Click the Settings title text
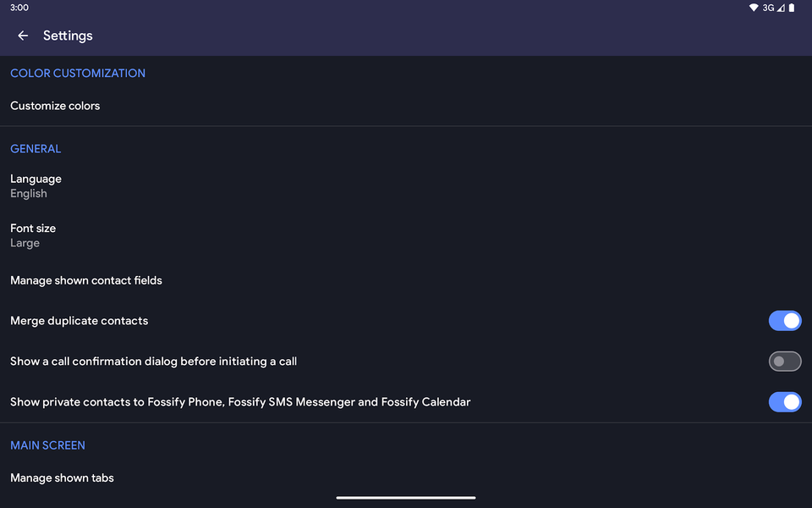Screen dimensions: 812x508 (x=68, y=36)
